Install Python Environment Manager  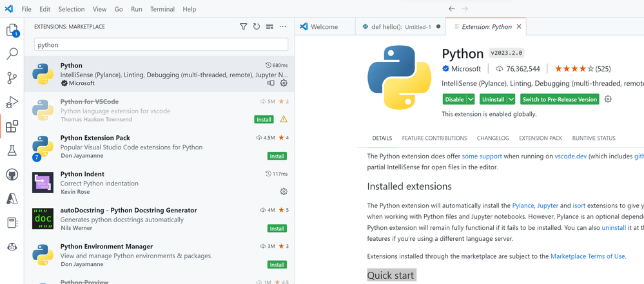click(x=277, y=265)
